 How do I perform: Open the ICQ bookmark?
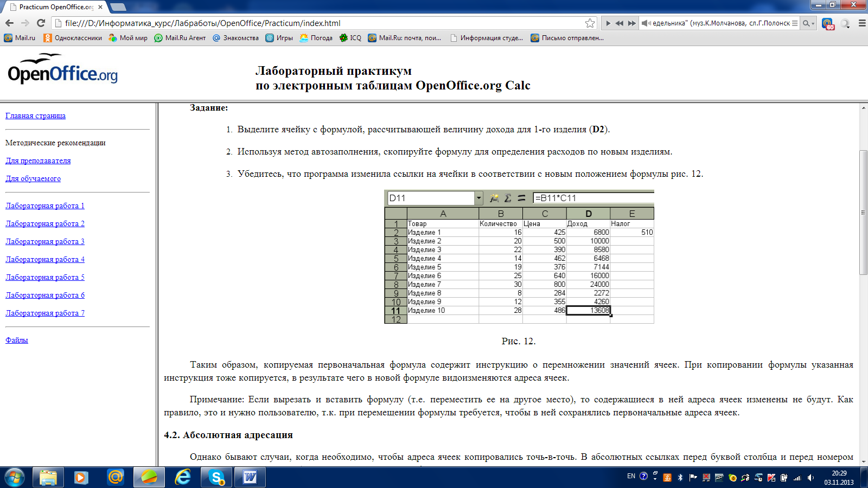(350, 38)
